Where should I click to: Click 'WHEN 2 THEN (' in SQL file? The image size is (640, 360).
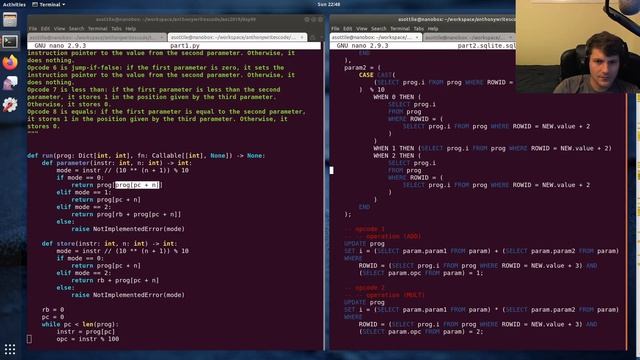click(397, 156)
